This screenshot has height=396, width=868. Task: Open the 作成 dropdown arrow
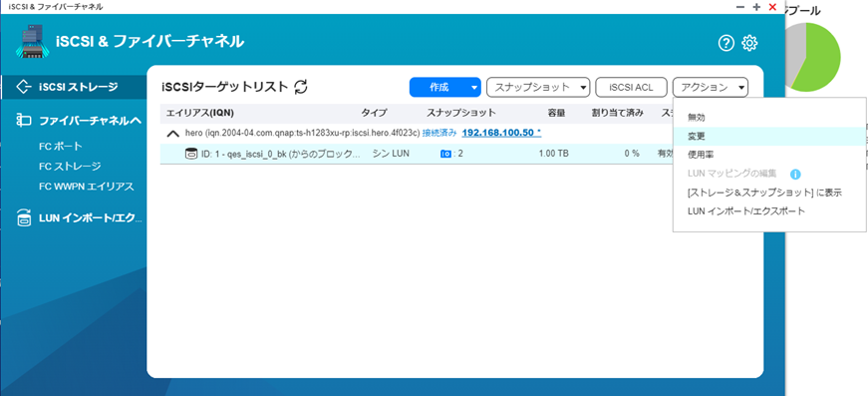click(473, 87)
